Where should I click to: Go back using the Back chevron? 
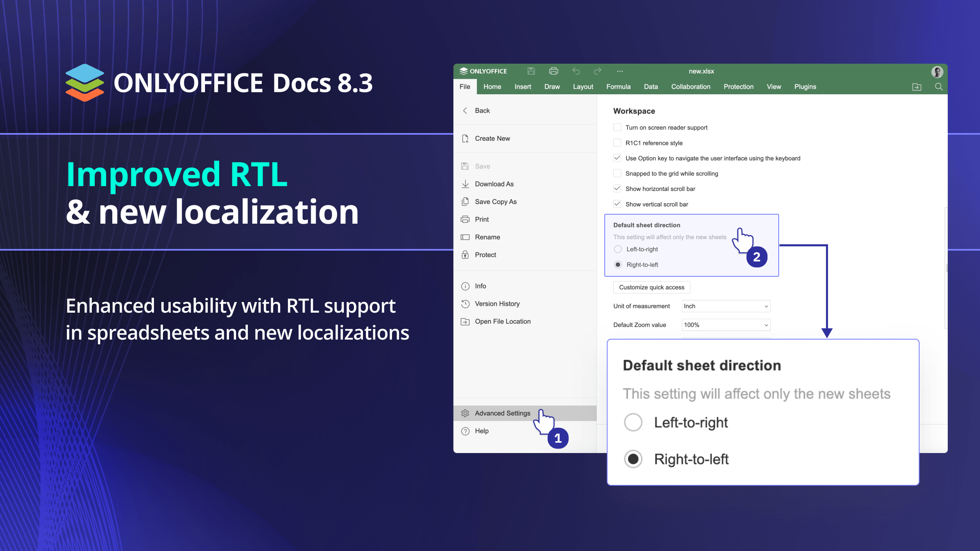point(465,111)
